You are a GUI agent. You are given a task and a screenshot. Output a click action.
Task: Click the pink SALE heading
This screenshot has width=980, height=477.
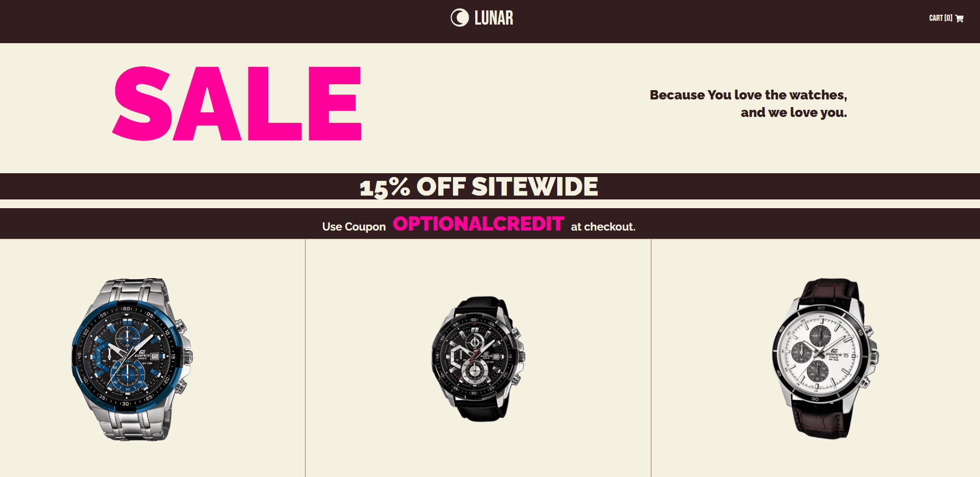[237, 103]
